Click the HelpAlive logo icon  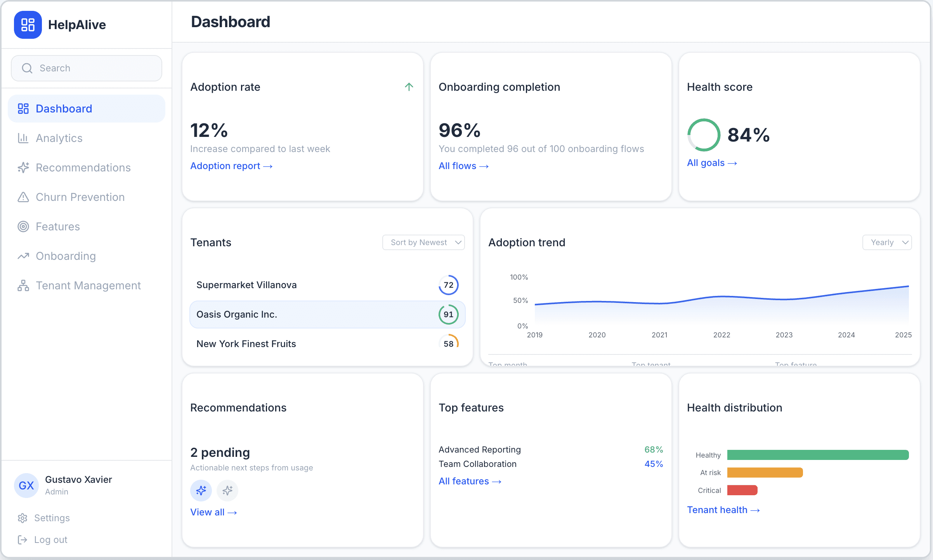click(27, 24)
